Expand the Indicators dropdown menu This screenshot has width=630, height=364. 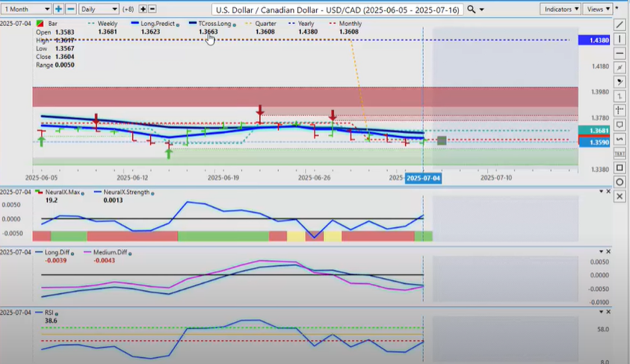click(x=560, y=9)
